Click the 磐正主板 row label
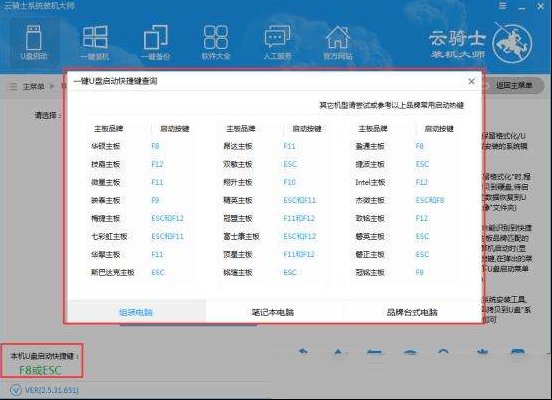The height and width of the screenshot is (400, 552). (x=370, y=254)
